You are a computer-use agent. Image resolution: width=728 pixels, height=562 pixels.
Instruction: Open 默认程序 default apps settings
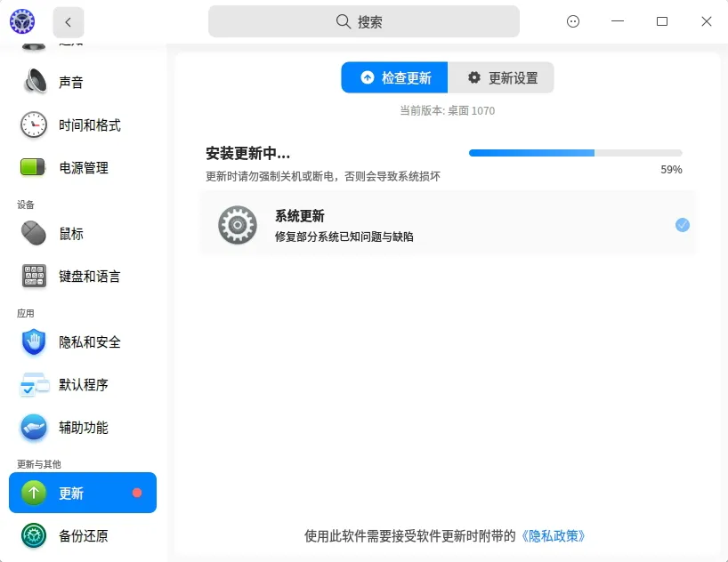tap(83, 385)
